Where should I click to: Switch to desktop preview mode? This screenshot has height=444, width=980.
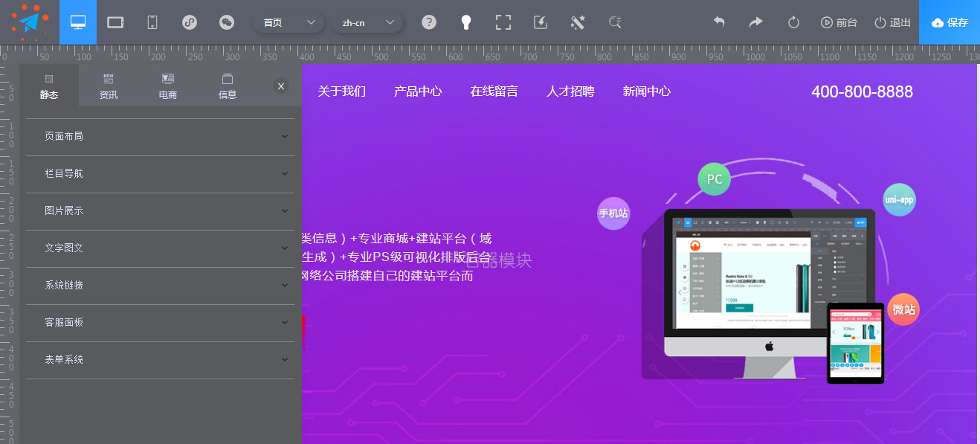click(78, 22)
